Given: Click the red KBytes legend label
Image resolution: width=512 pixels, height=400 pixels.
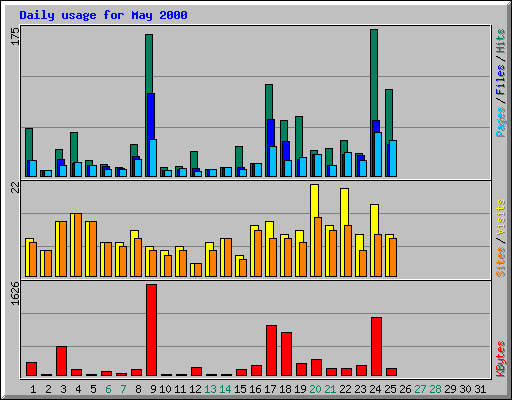Looking at the screenshot, I should pos(501,359).
